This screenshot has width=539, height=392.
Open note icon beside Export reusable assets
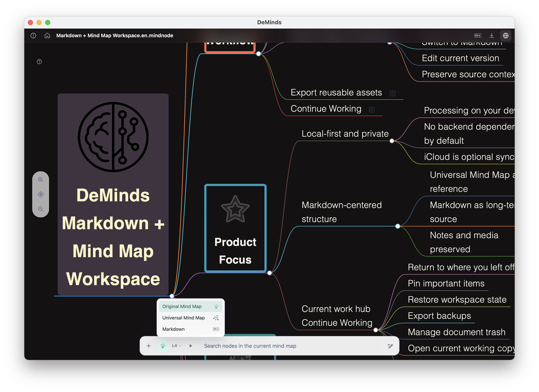pos(393,94)
